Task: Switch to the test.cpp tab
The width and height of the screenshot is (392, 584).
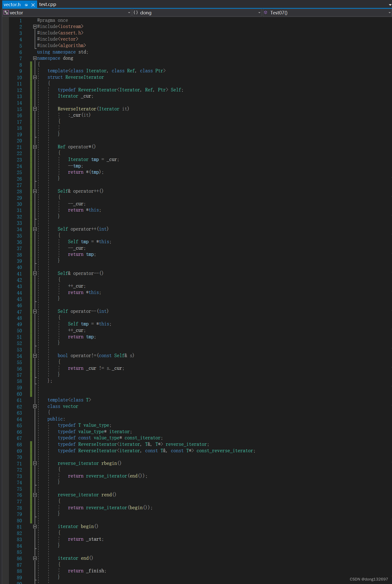Action: (48, 4)
